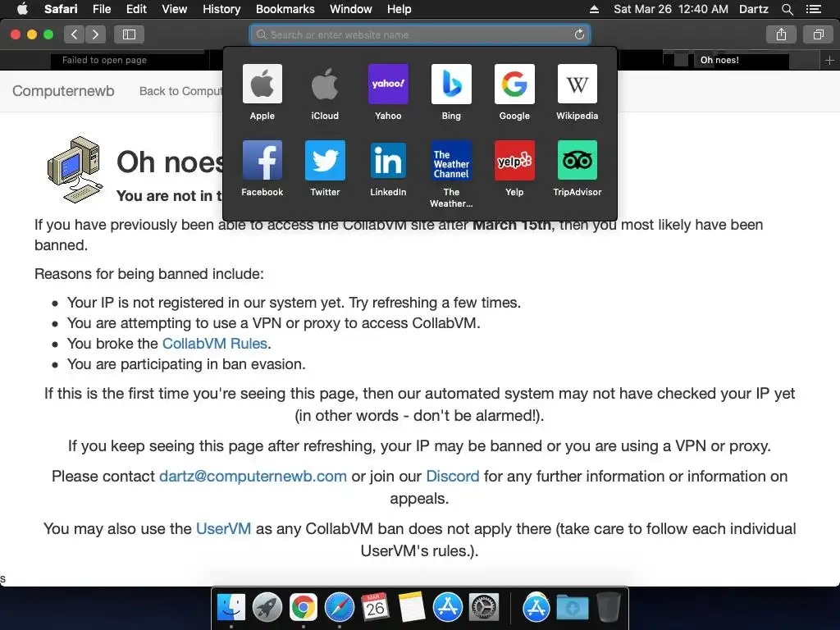Screen dimensions: 840x630
Task: Show all tabs overview button
Action: point(818,34)
